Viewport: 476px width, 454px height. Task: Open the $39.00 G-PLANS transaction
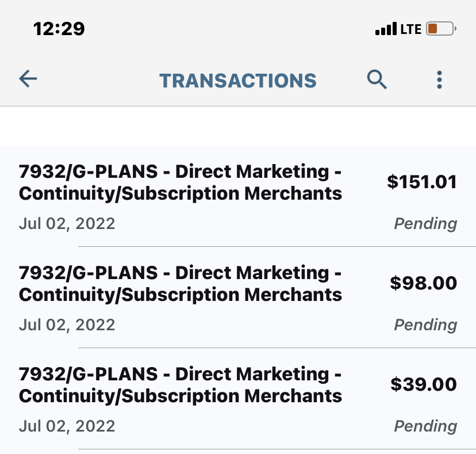[x=181, y=385]
